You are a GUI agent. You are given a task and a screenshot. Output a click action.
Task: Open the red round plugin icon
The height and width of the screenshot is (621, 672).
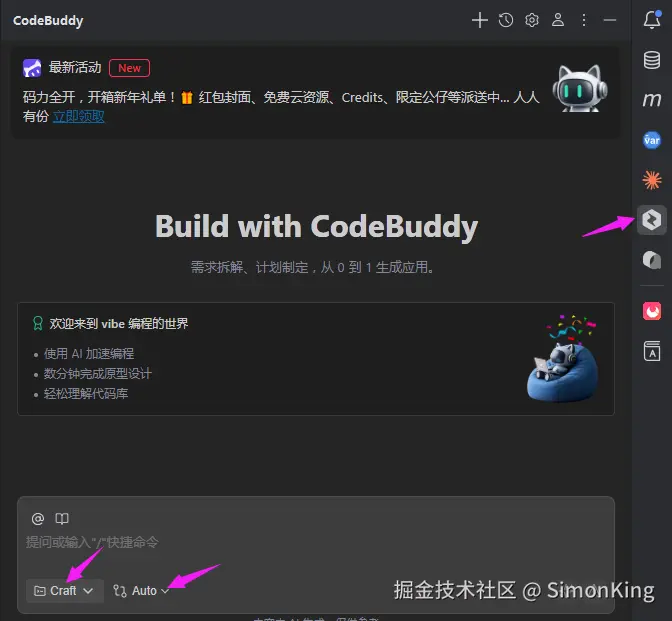click(x=652, y=311)
